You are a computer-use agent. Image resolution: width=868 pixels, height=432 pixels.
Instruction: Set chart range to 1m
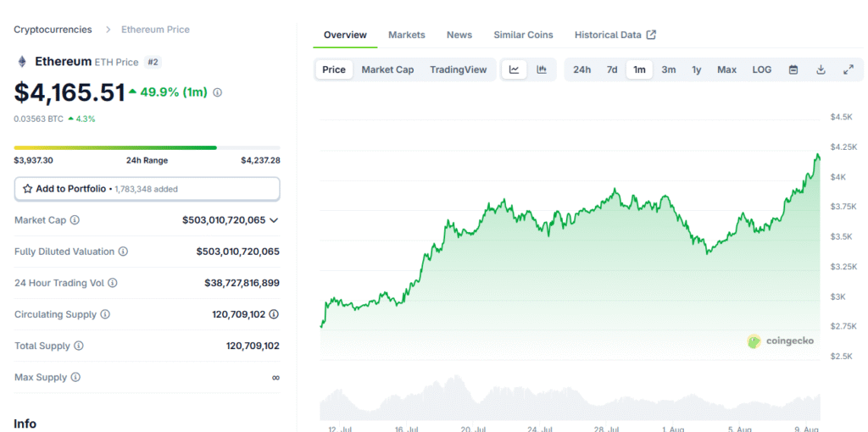[639, 69]
